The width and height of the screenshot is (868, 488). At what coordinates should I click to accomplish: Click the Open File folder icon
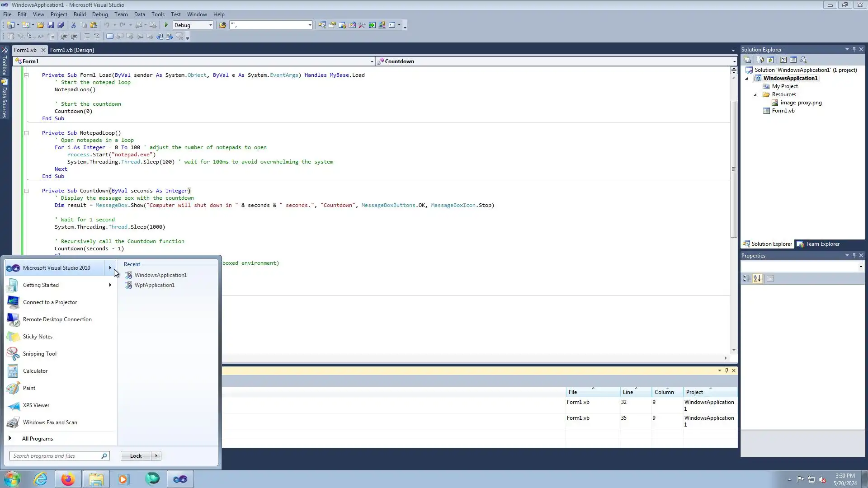coord(41,25)
